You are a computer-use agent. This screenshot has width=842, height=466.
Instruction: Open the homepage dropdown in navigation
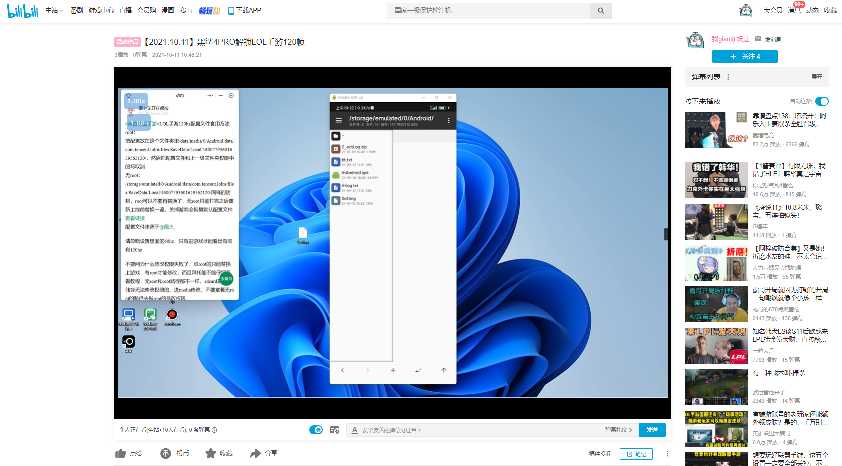(x=52, y=9)
